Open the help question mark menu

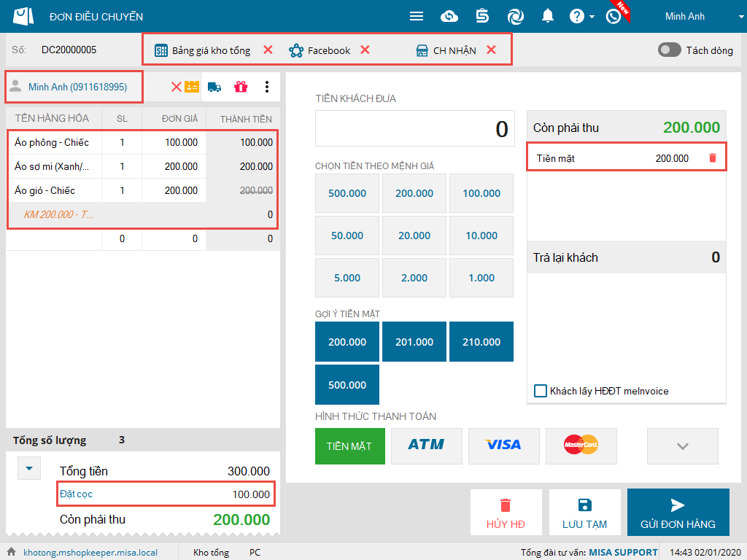point(581,16)
